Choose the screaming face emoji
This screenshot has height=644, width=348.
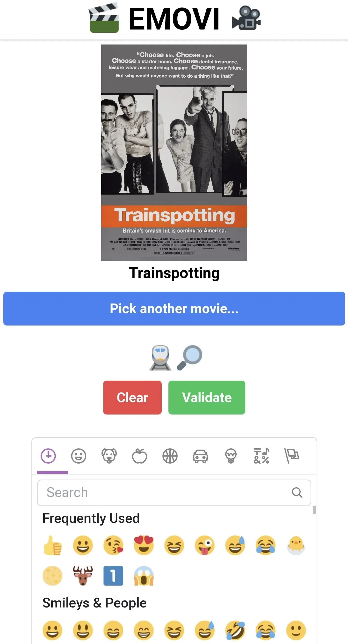pyautogui.click(x=144, y=576)
